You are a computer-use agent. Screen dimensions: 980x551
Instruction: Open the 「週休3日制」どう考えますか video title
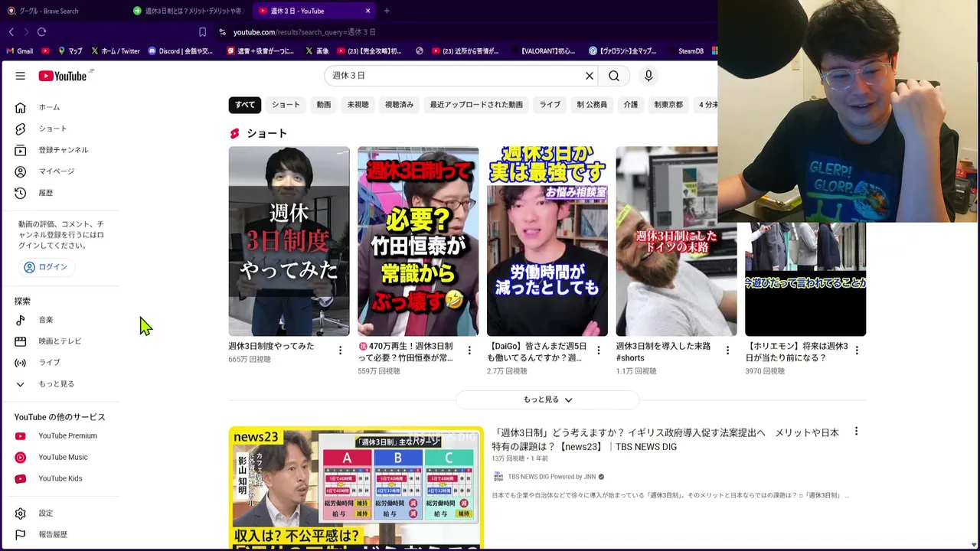pyautogui.click(x=665, y=439)
